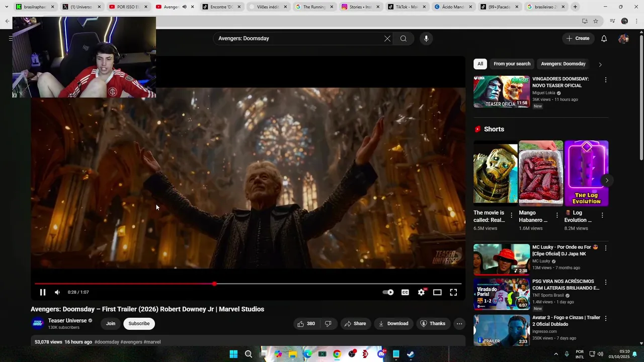Open options menu for VINGADORES DOOMSDAY video

[x=606, y=80]
